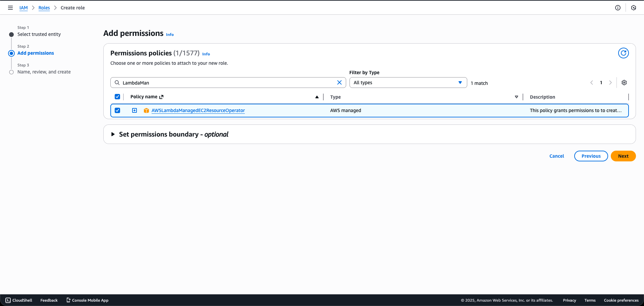Expand details for the selected policy row
Image resolution: width=644 pixels, height=306 pixels.
pos(134,110)
